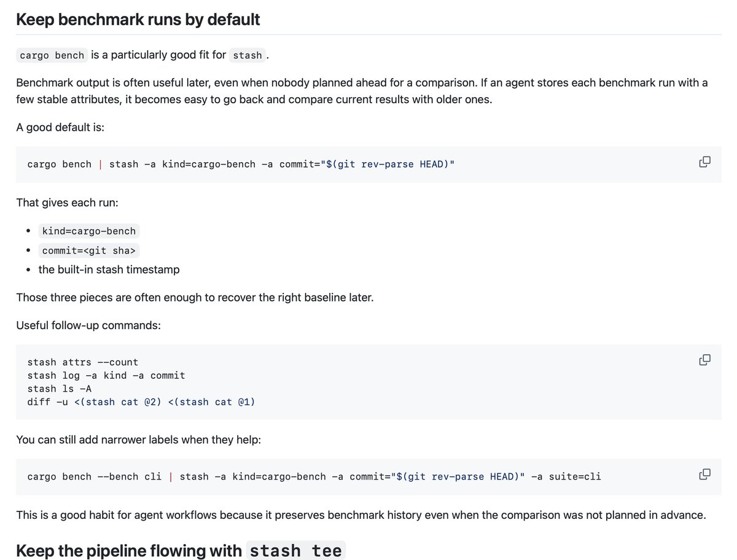The width and height of the screenshot is (737, 560).
Task: Click the 'stash log -a kind -a commit' line
Action: point(106,375)
